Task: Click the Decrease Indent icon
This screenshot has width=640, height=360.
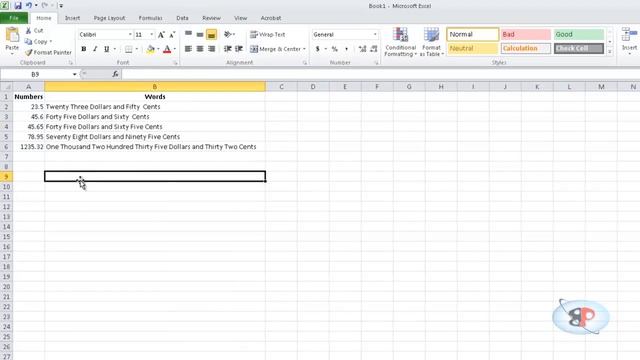Action: 228,49
